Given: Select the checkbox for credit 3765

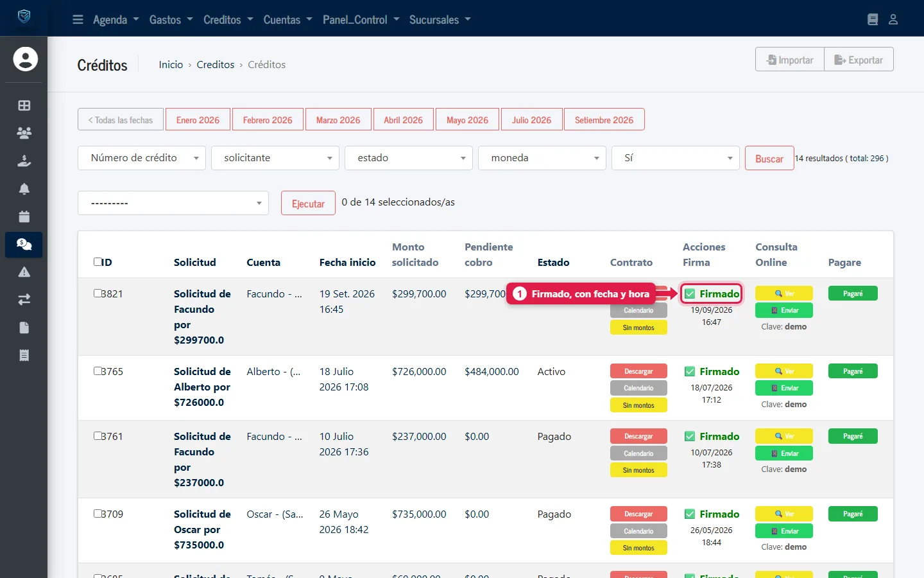Looking at the screenshot, I should click(98, 371).
